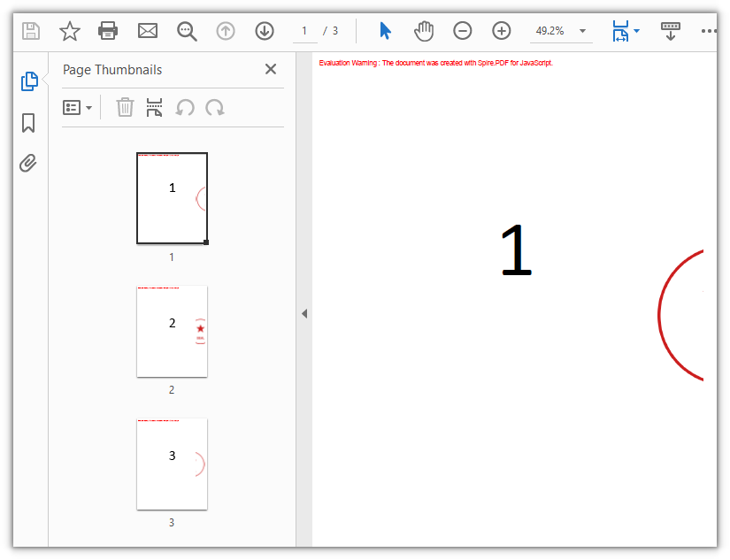Viewport: 730px width, 560px height.
Task: Open thumbnail Options menu dropdown
Action: (77, 108)
